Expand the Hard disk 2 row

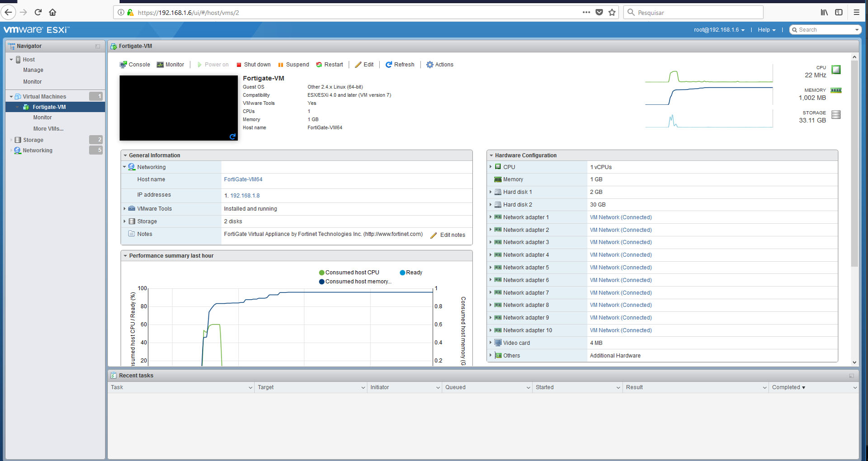[490, 205]
